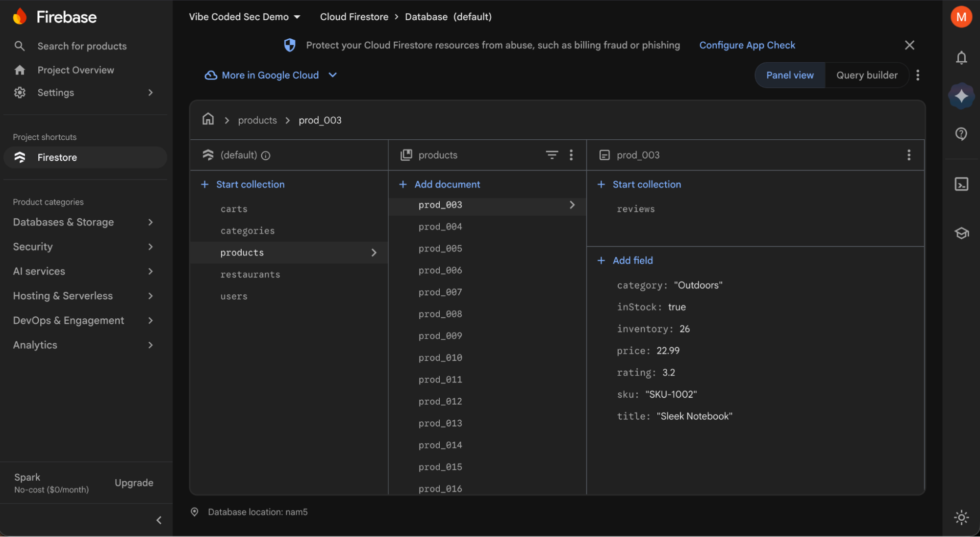The image size is (980, 537).
Task: Click the user avatar M
Action: pos(961,17)
